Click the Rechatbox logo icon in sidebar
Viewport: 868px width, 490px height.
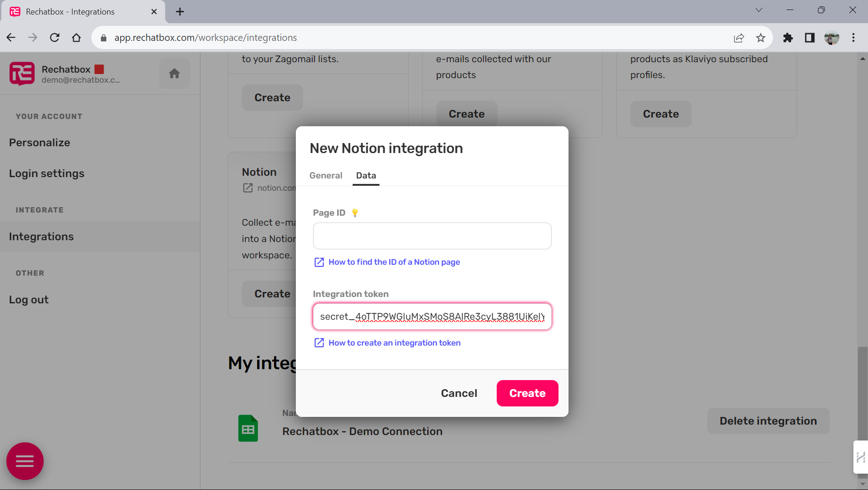(x=22, y=74)
